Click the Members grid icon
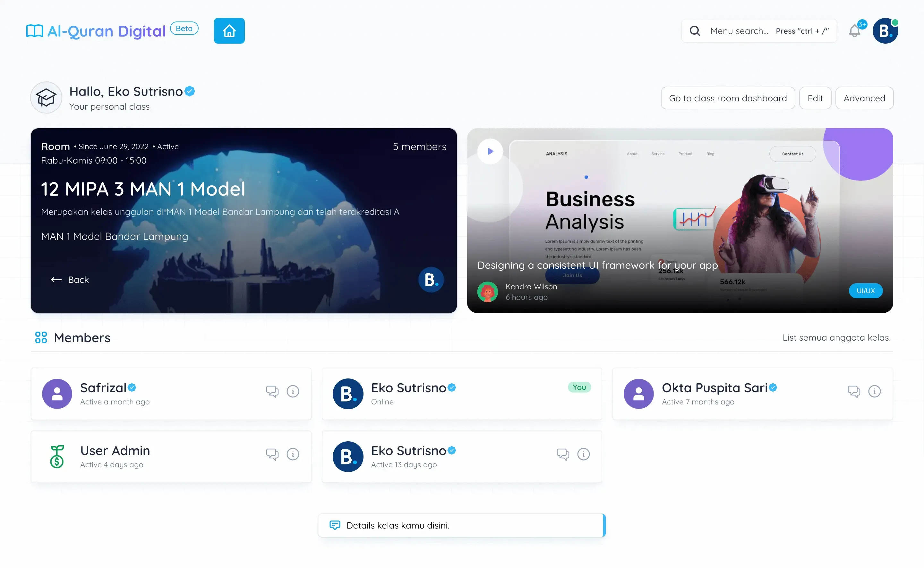This screenshot has width=924, height=568. (41, 338)
